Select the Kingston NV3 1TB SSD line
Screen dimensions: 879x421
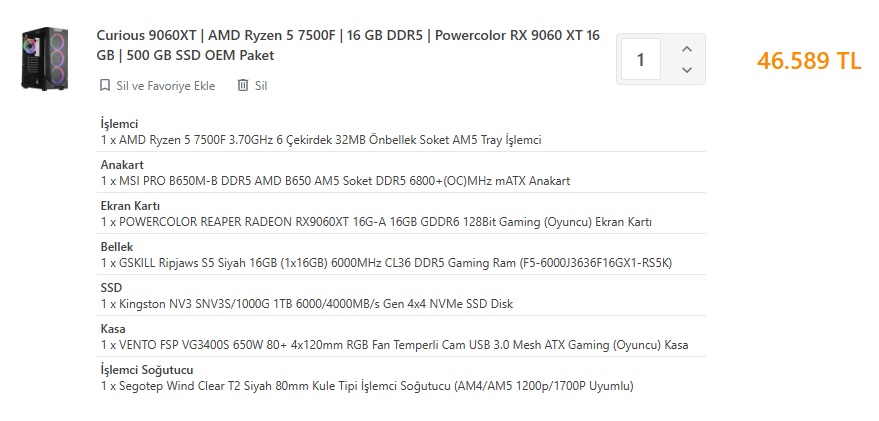click(307, 304)
